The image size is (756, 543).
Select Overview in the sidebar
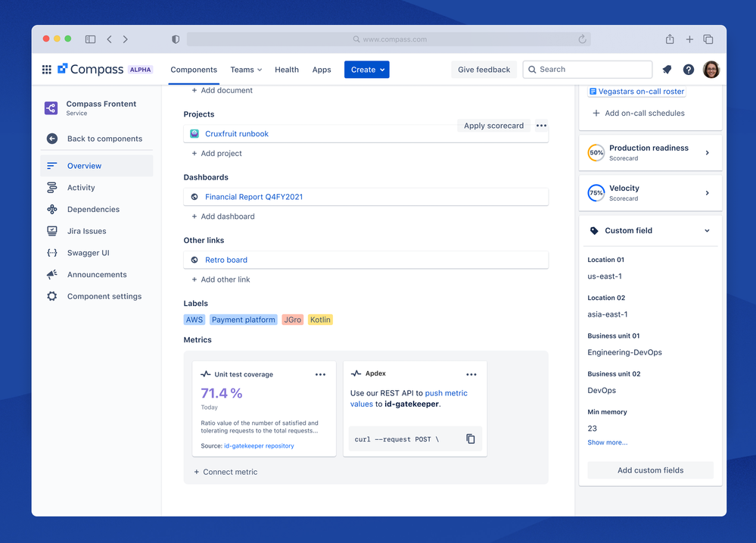(97, 166)
